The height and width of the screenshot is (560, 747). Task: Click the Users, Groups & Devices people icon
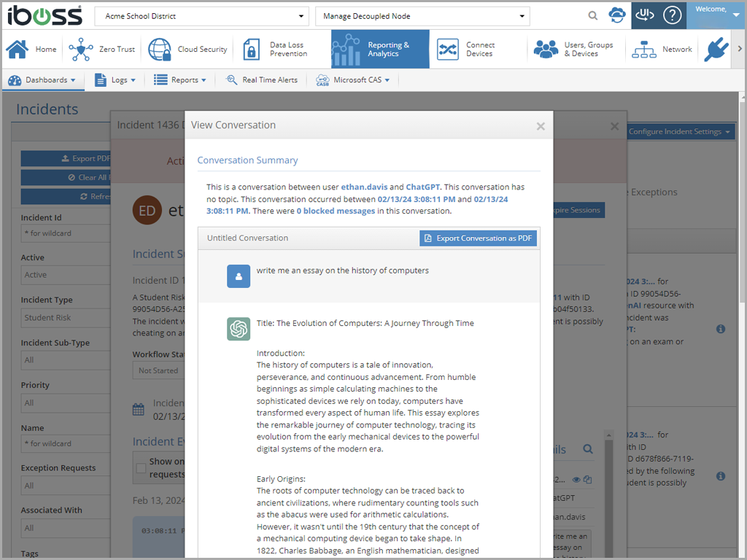tap(546, 49)
